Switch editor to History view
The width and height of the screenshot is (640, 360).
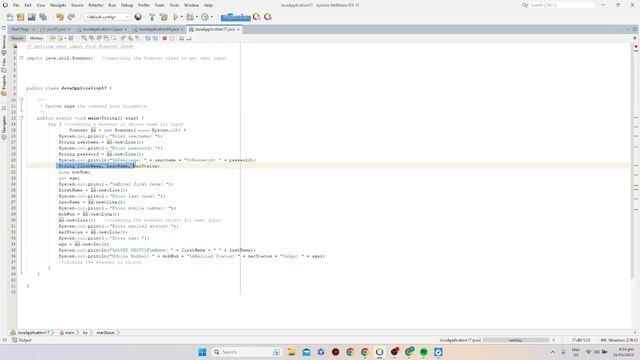[x=36, y=38]
